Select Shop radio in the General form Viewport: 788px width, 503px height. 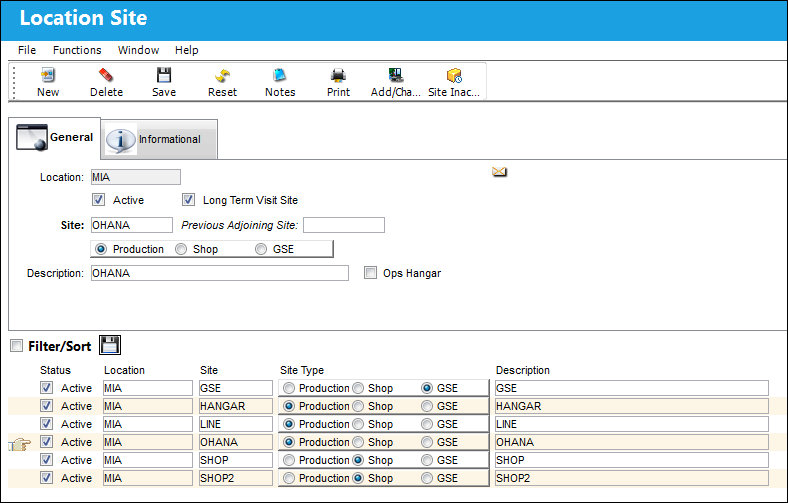pyautogui.click(x=181, y=249)
